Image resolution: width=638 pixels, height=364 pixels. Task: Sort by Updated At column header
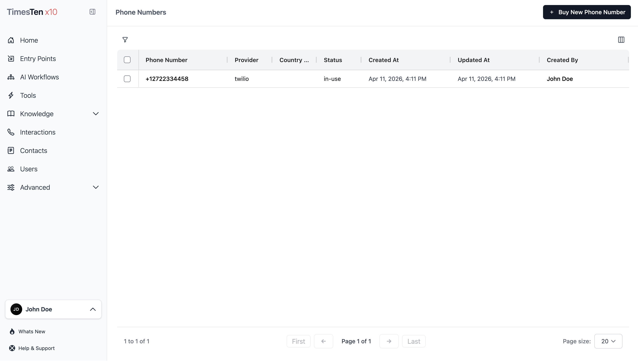tap(474, 60)
